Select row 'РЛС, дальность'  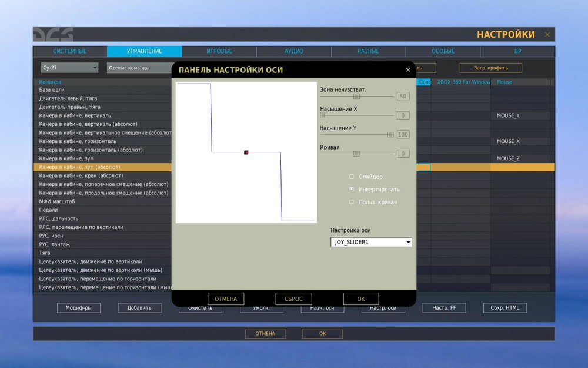click(x=102, y=218)
